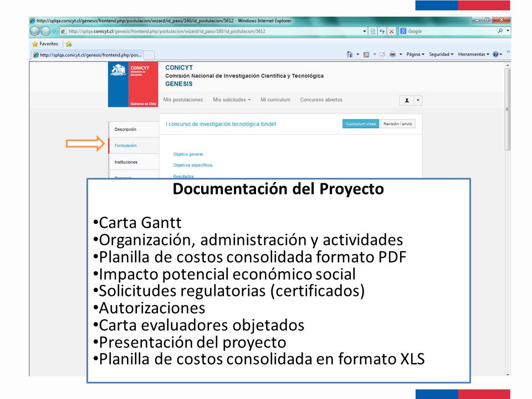
Task: Expand command bar overflow chevron
Action: click(x=508, y=52)
